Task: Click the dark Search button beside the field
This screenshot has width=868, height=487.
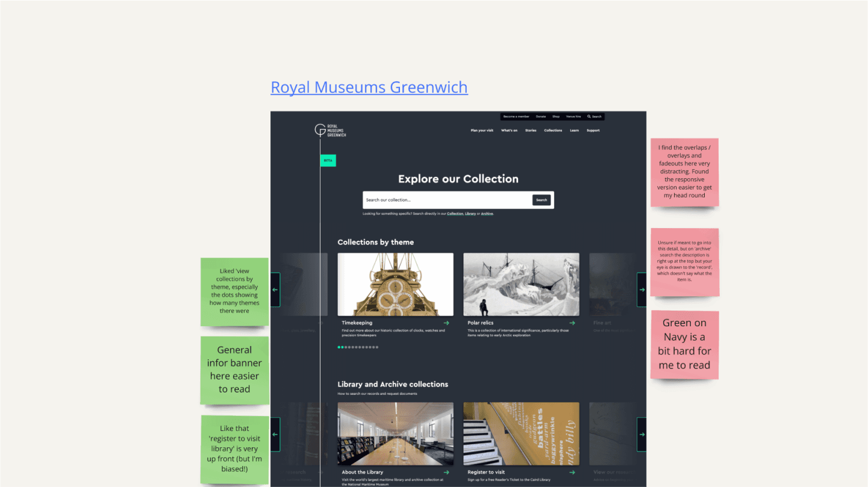Action: [542, 200]
